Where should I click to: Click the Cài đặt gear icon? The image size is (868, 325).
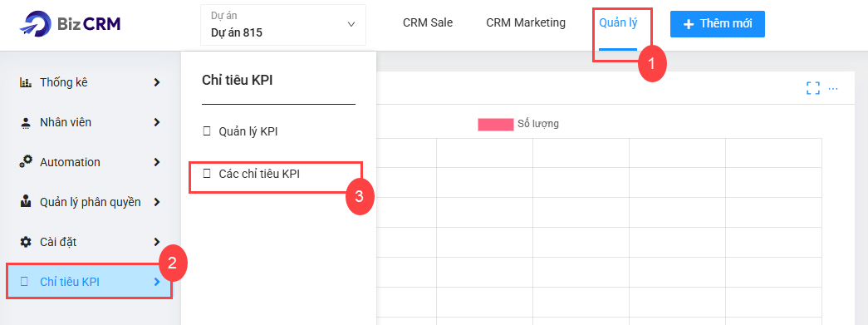26,242
